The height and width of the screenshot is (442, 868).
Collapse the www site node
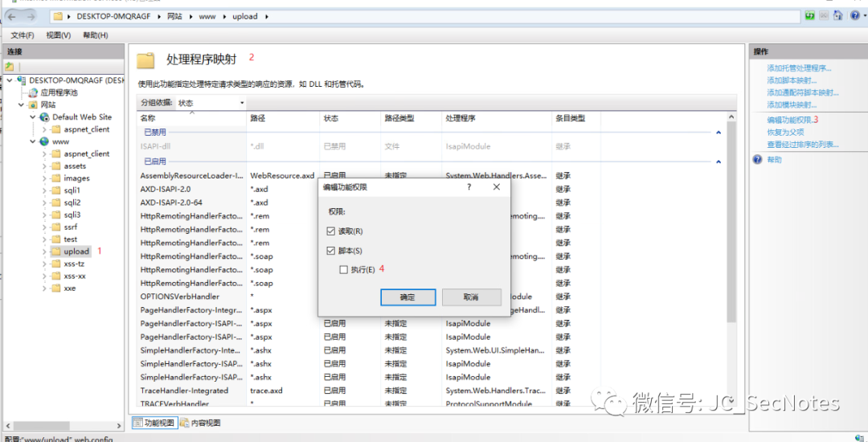[x=33, y=141]
